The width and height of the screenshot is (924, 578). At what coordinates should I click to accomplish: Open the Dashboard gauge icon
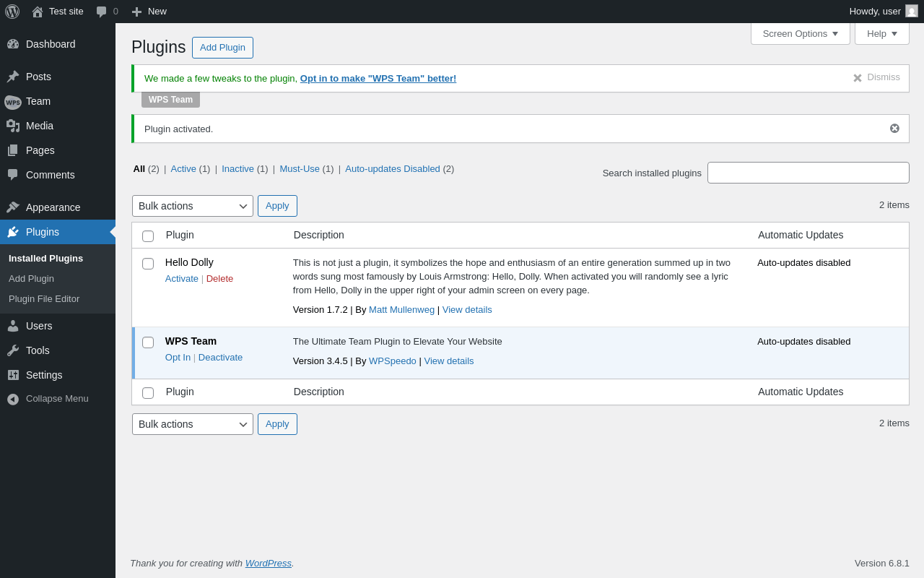coord(13,44)
